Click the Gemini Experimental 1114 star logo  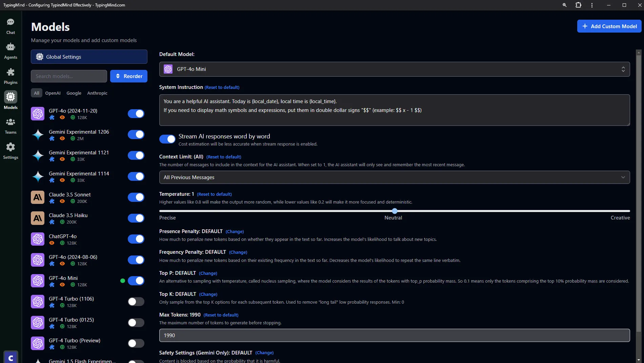(38, 176)
